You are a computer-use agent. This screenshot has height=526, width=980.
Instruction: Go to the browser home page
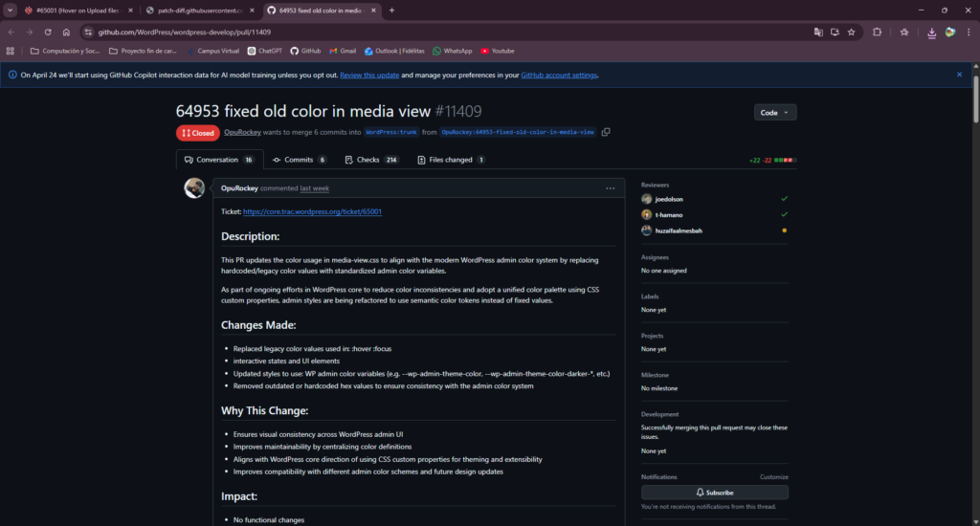pyautogui.click(x=66, y=32)
